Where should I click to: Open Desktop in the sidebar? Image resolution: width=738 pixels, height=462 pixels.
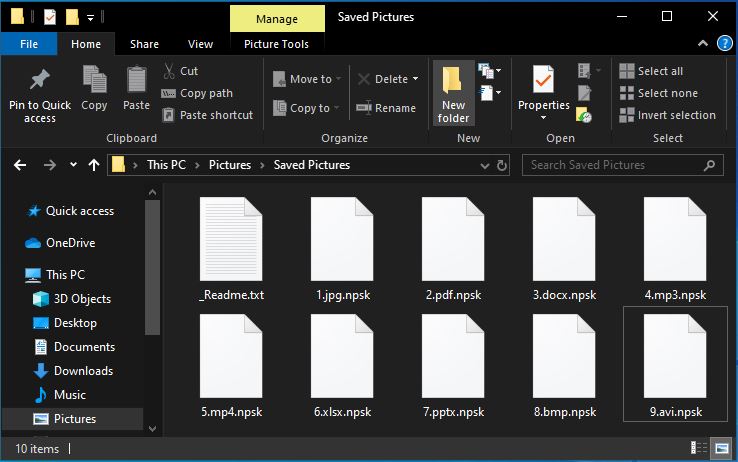click(x=65, y=323)
